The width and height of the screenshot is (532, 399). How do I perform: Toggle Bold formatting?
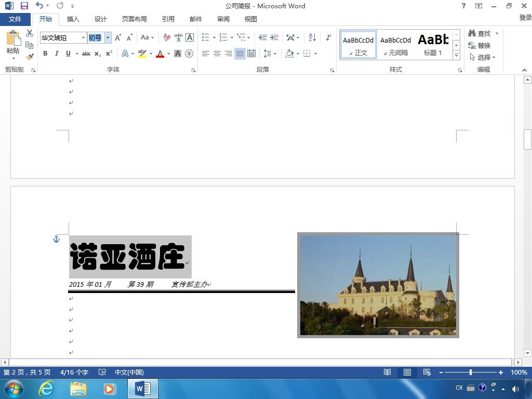45,54
